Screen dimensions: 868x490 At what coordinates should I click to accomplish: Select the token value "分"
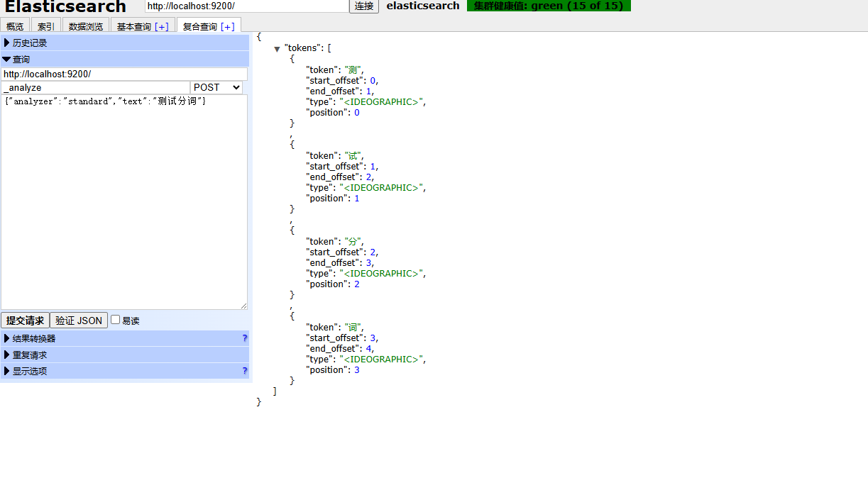(353, 241)
